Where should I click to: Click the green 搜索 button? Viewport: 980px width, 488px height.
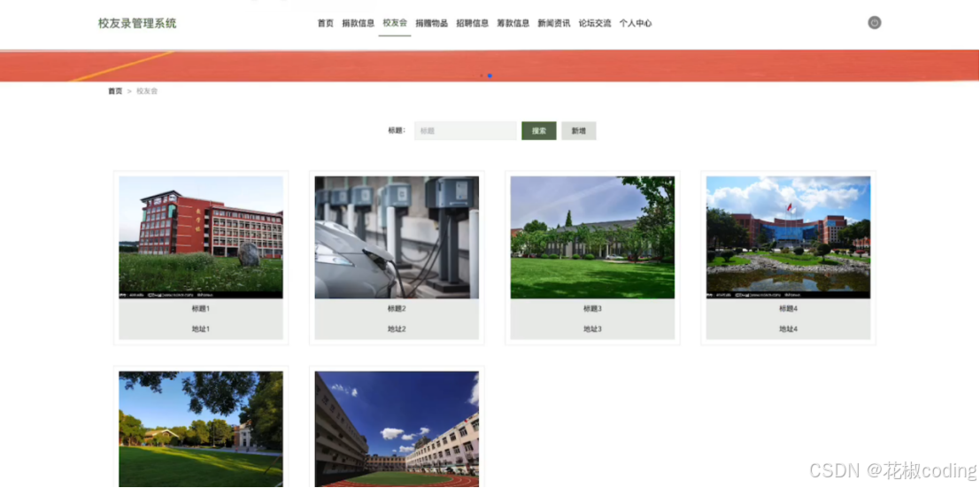[x=539, y=131]
